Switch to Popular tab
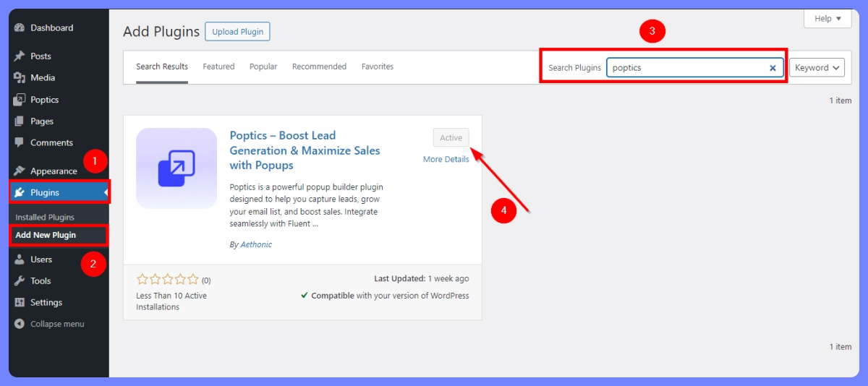The image size is (868, 386). (263, 67)
